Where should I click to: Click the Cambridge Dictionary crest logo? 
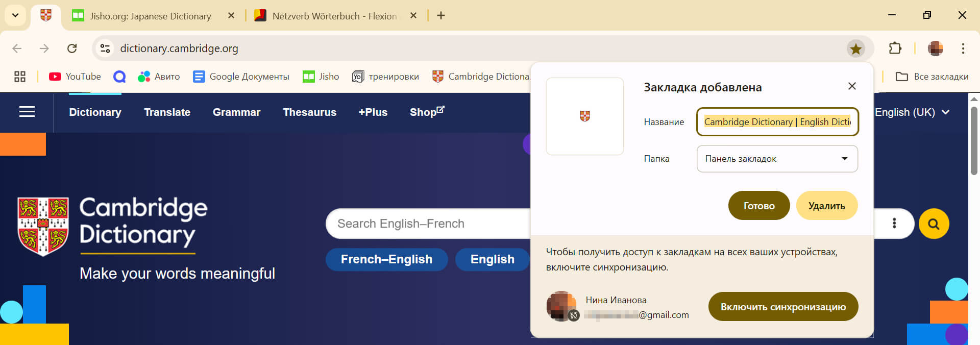tap(43, 226)
